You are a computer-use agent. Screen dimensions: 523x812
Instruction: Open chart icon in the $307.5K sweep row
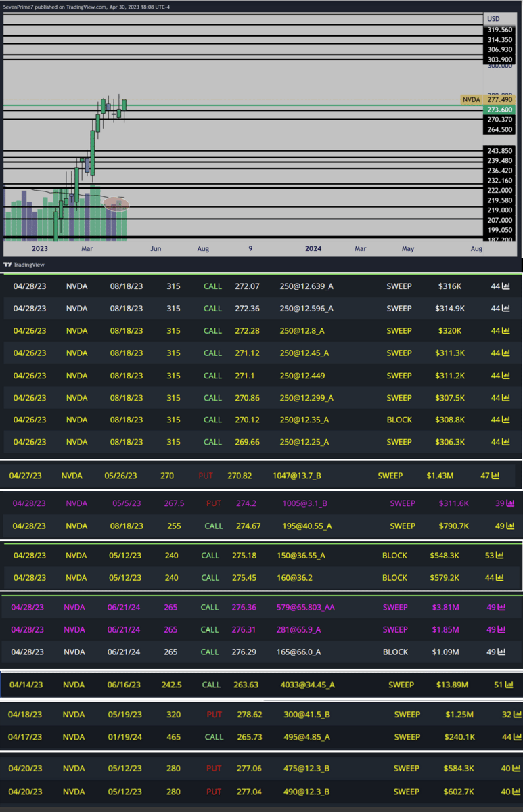[x=506, y=398]
